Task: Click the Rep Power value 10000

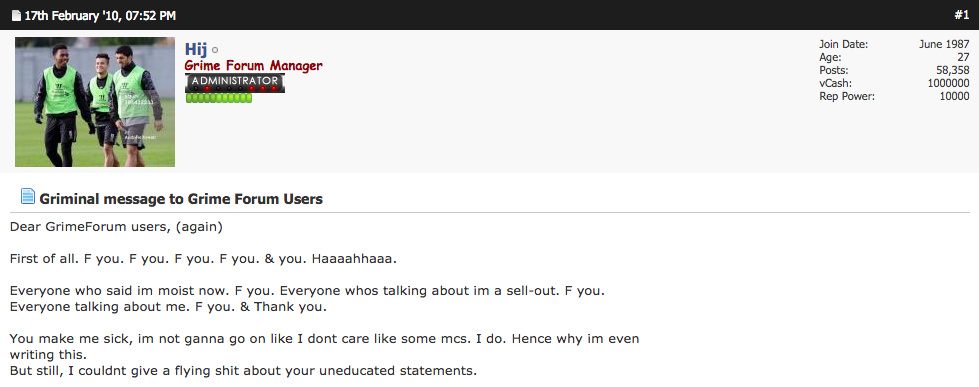Action: coord(955,96)
